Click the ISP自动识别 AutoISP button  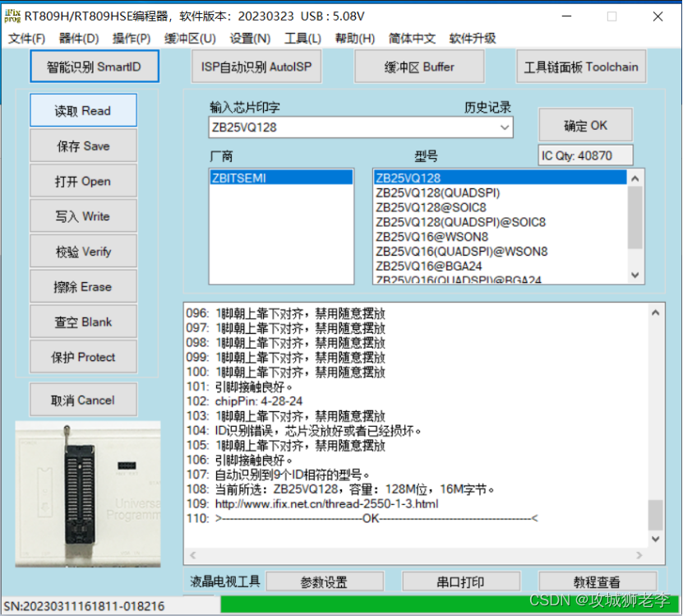click(x=256, y=67)
